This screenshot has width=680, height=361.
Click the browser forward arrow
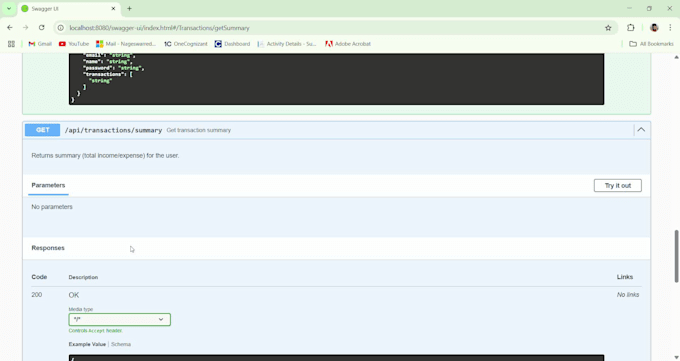[26, 28]
